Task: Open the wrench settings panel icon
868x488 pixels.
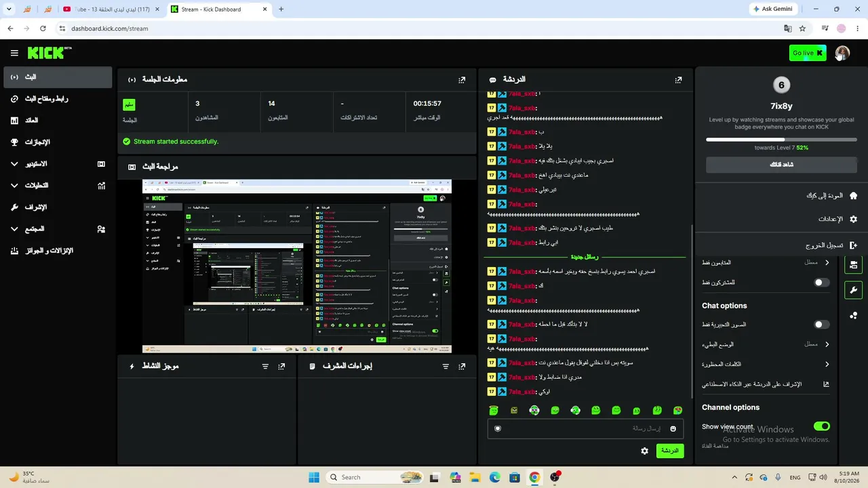Action: click(853, 290)
